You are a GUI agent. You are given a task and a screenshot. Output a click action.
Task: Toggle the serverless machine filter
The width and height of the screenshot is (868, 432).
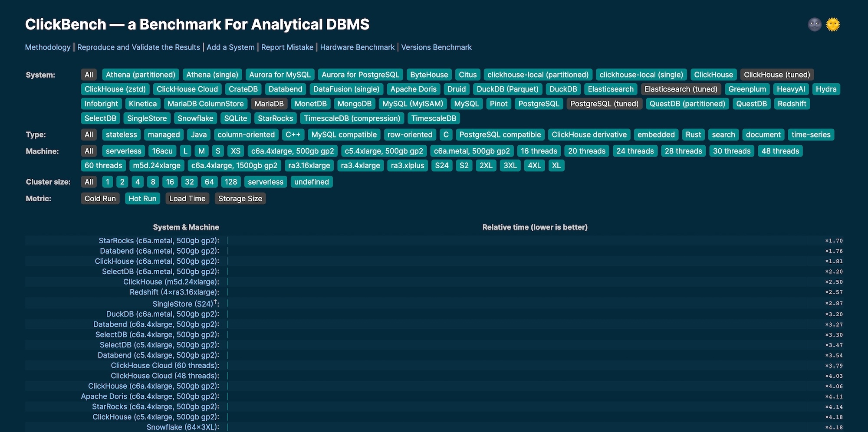pos(124,151)
